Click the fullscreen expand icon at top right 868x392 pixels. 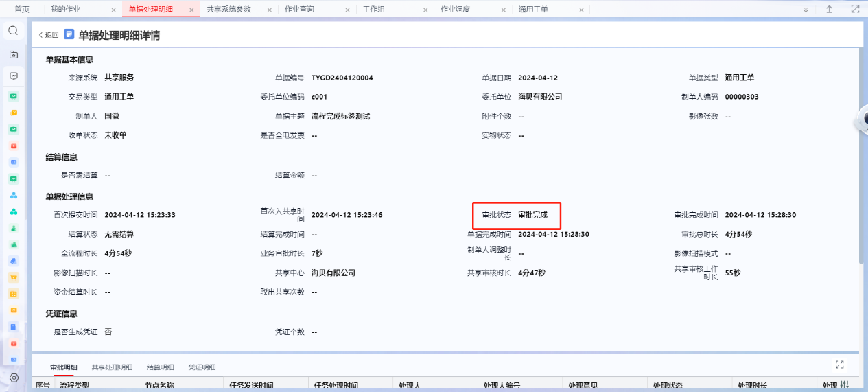[x=855, y=10]
